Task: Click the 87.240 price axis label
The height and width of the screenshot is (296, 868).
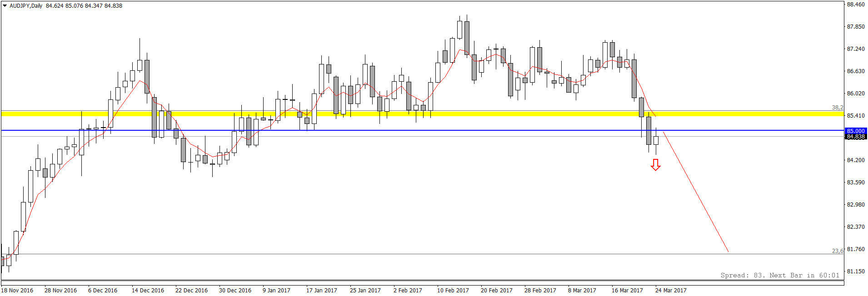Action: tap(856, 49)
